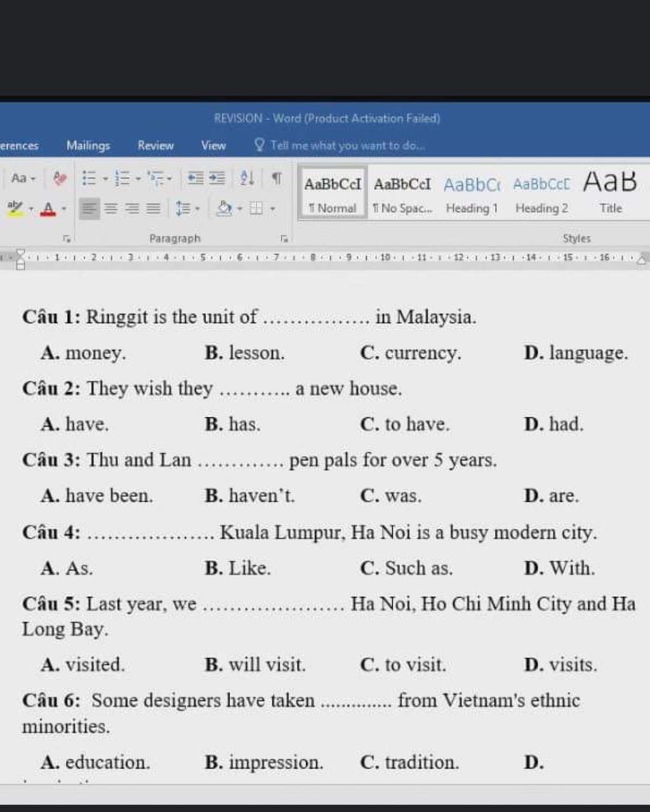Viewport: 650px width, 812px height.
Task: Click the line spacing icon
Action: coord(183,208)
